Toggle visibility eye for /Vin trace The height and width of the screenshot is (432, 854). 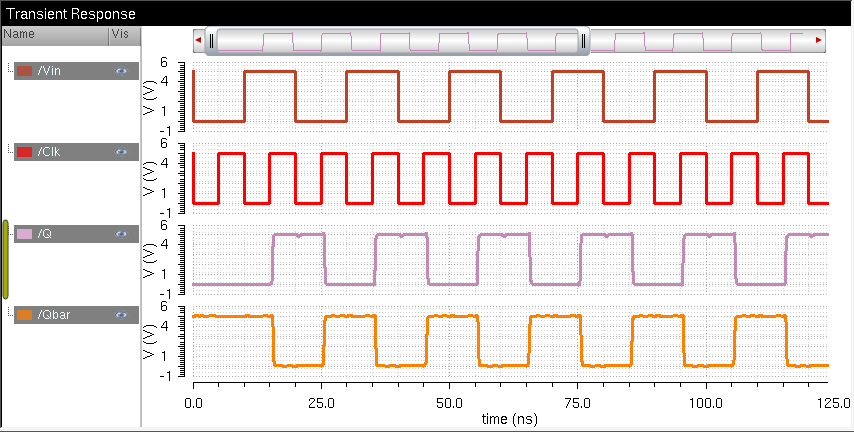(x=121, y=71)
